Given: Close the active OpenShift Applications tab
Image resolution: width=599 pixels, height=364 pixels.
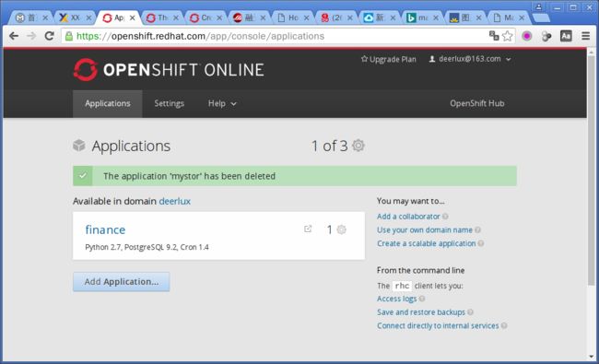Looking at the screenshot, I should click(x=132, y=18).
